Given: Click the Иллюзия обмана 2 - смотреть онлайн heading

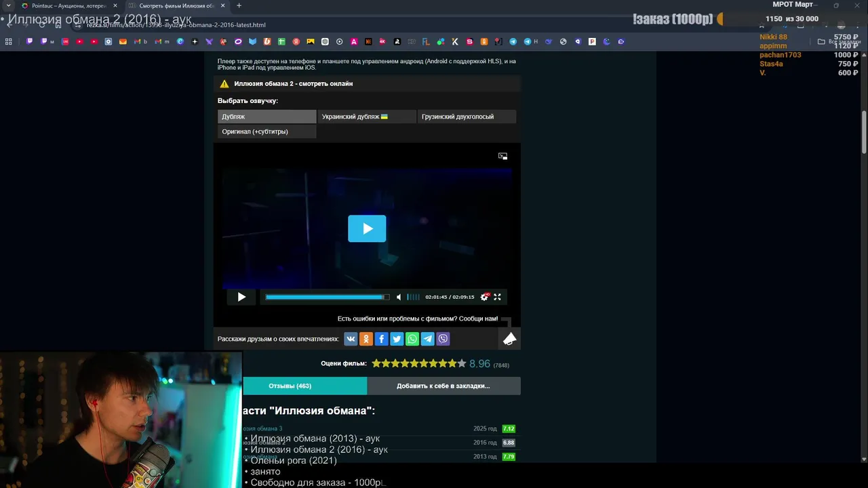Looking at the screenshot, I should point(293,83).
